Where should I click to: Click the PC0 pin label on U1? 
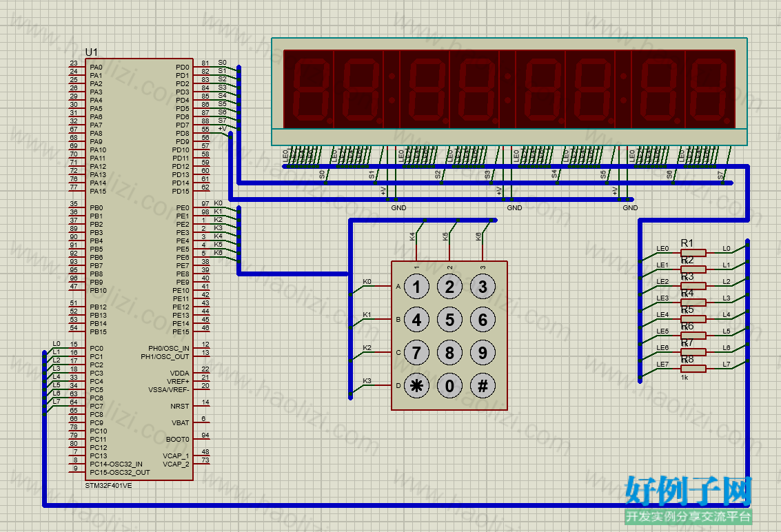pos(97,348)
